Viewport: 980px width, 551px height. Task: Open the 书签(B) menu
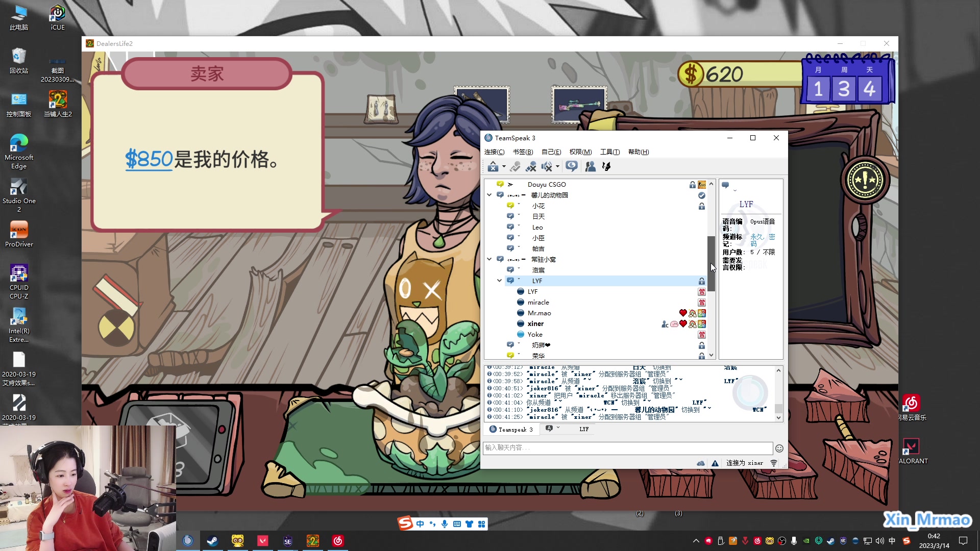[x=523, y=152]
